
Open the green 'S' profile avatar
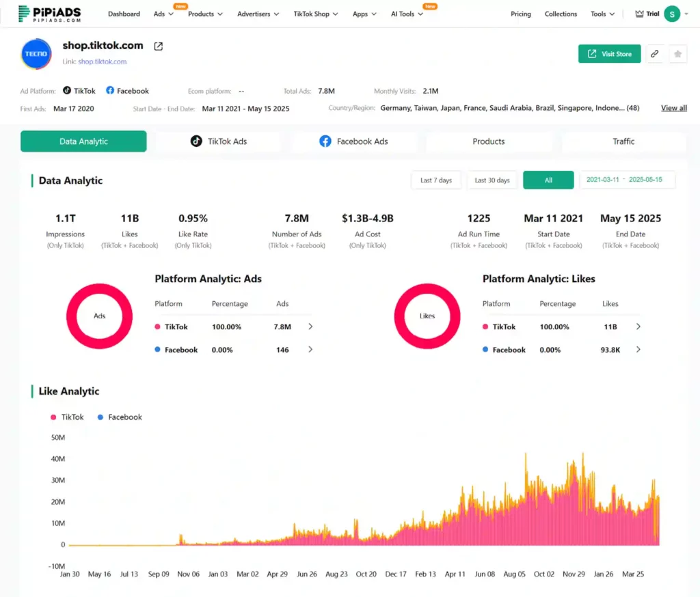click(x=671, y=13)
